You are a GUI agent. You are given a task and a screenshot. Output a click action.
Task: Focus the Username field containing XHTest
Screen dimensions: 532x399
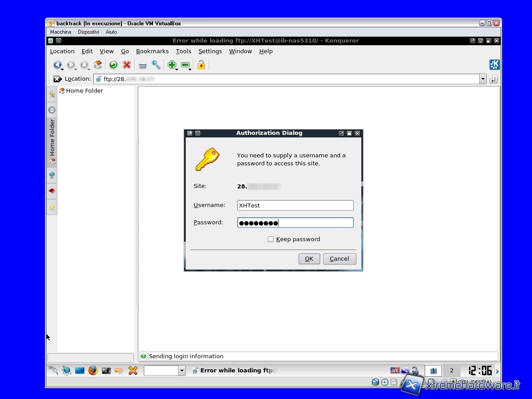[295, 205]
